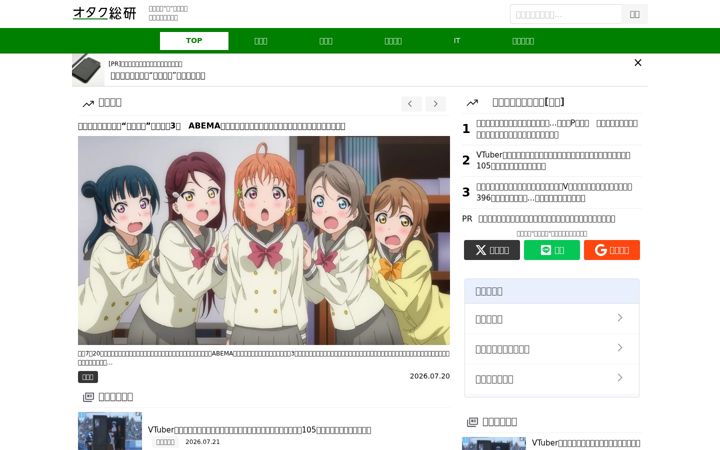Image resolution: width=720 pixels, height=450 pixels.
Task: Select the TOP navigation tab
Action: (x=194, y=41)
